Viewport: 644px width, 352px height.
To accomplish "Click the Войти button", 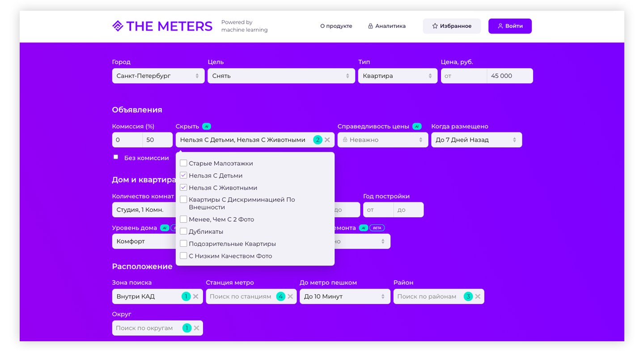I will pos(510,26).
